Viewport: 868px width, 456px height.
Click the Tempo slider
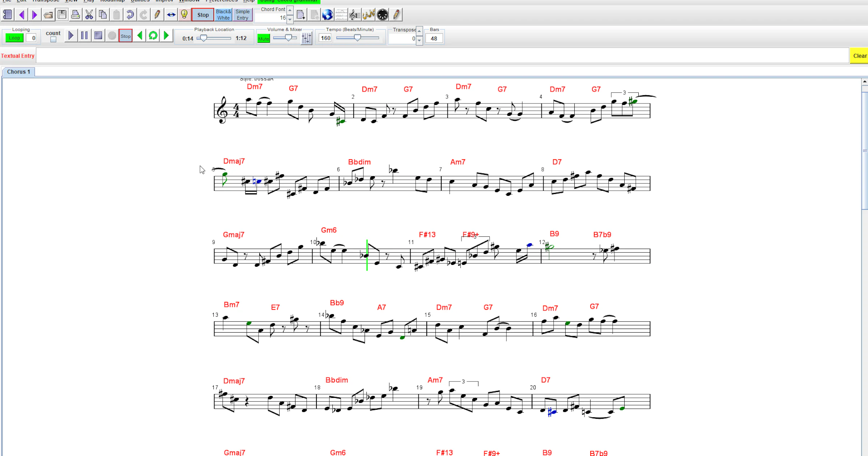[357, 38]
